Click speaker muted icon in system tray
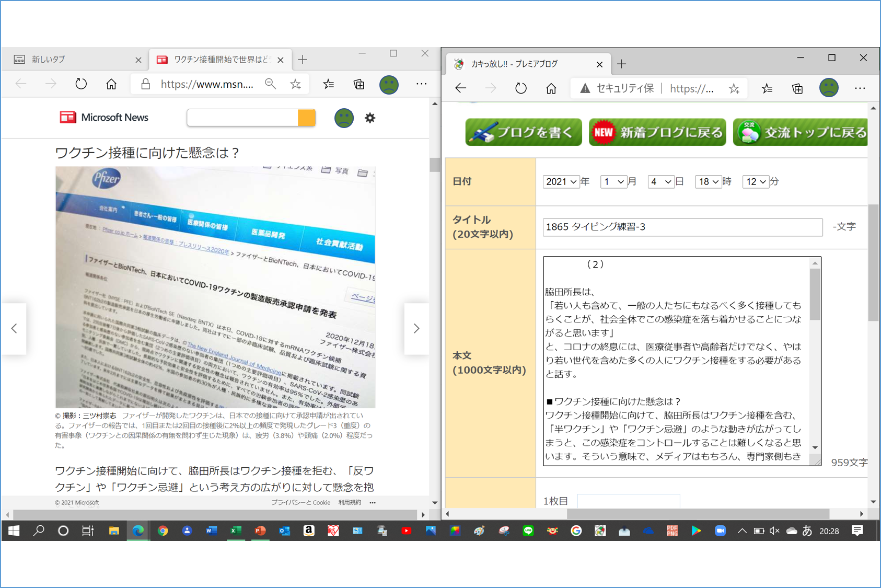This screenshot has width=881, height=588. pyautogui.click(x=775, y=531)
